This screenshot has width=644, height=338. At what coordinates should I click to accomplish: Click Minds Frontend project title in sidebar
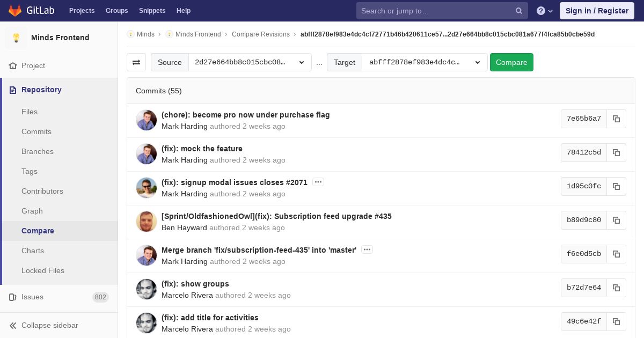click(60, 38)
